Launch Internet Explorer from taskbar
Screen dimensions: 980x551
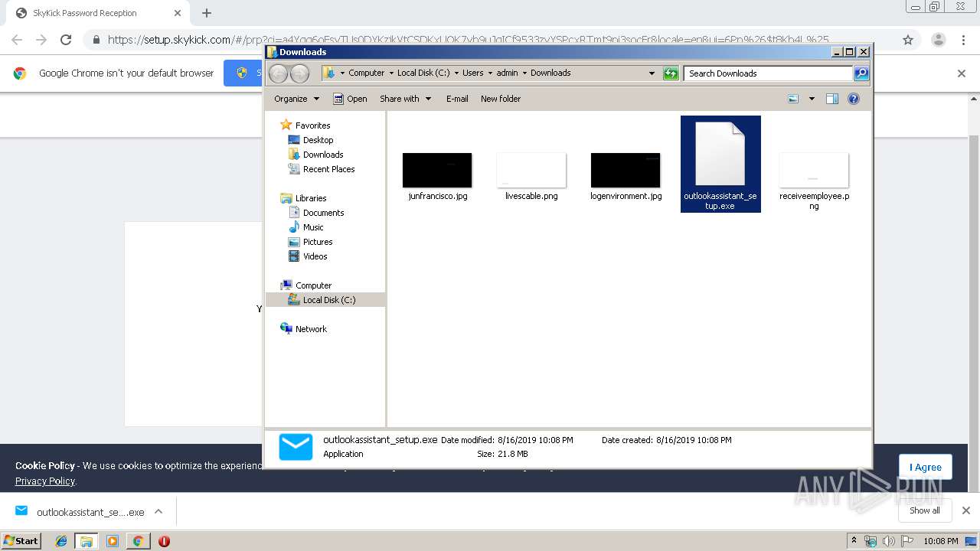61,540
